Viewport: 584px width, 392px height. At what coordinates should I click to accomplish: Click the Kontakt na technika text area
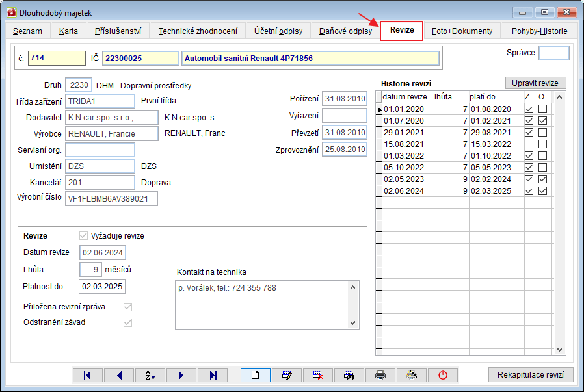(x=261, y=305)
